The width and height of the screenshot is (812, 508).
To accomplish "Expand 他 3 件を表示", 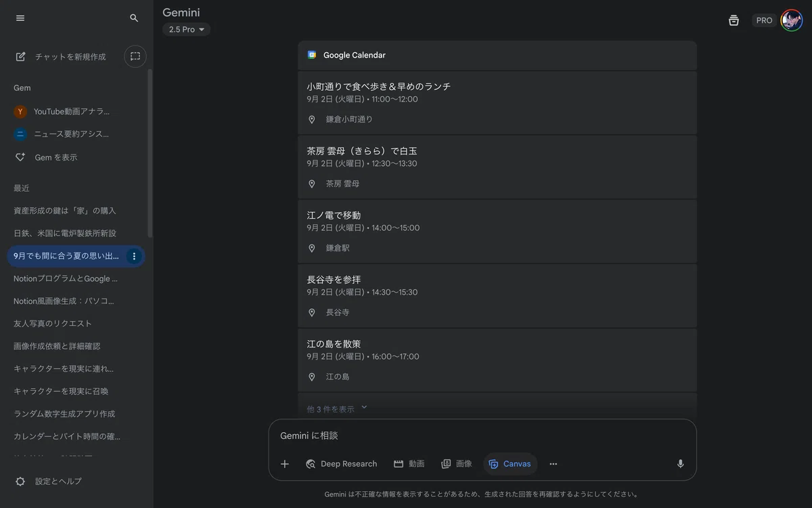I will pyautogui.click(x=337, y=409).
